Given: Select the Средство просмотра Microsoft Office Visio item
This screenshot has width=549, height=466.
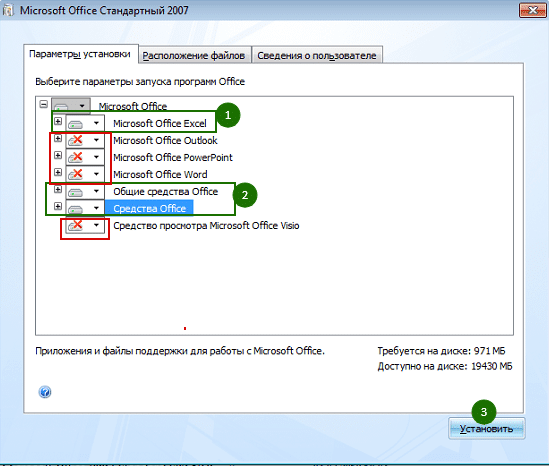Looking at the screenshot, I should pyautogui.click(x=206, y=225).
